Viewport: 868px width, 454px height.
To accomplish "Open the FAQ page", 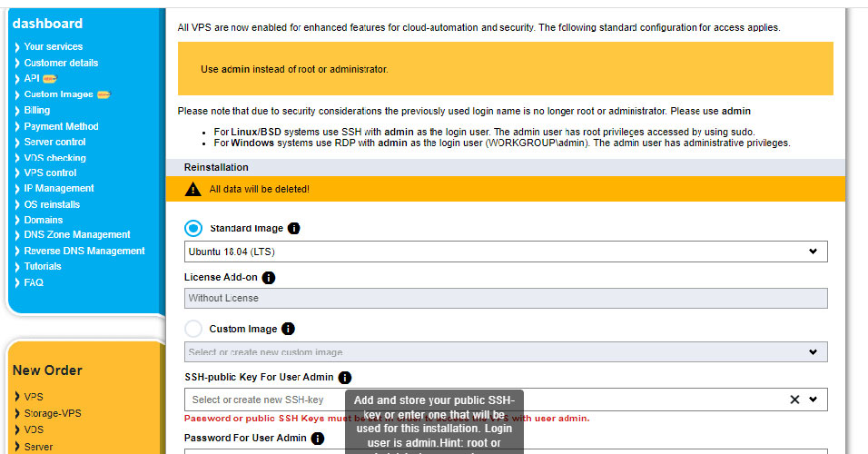I will click(x=34, y=282).
